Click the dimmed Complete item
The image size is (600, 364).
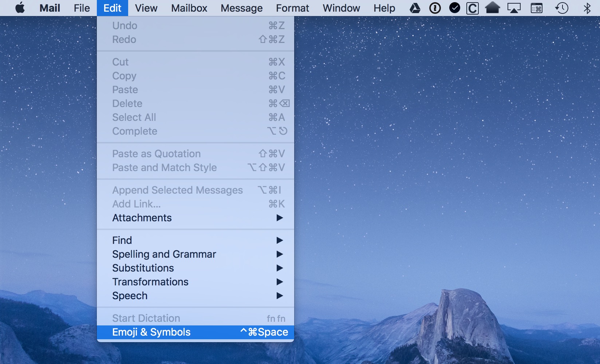click(x=196, y=131)
